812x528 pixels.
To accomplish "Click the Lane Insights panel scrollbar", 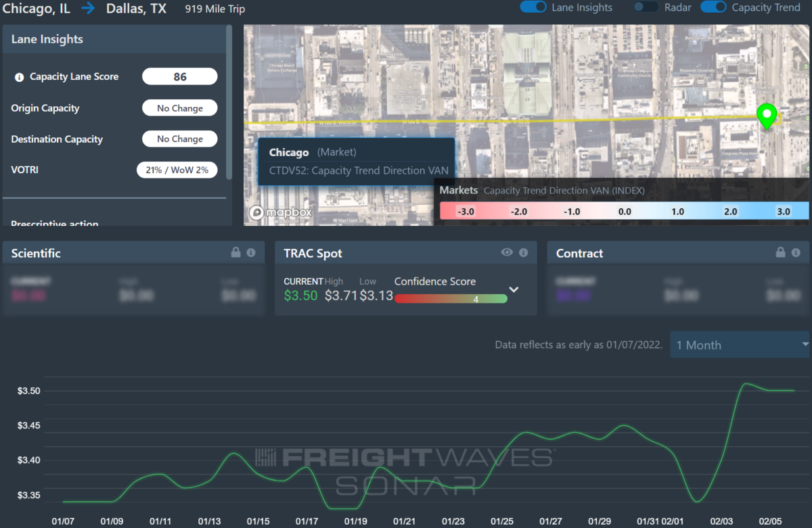I will 229,101.
